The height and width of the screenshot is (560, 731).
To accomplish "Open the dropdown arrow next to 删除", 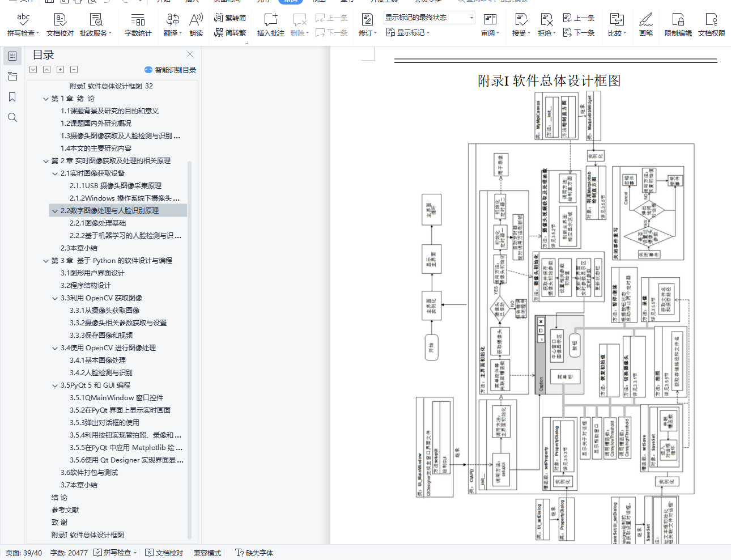I will [307, 33].
